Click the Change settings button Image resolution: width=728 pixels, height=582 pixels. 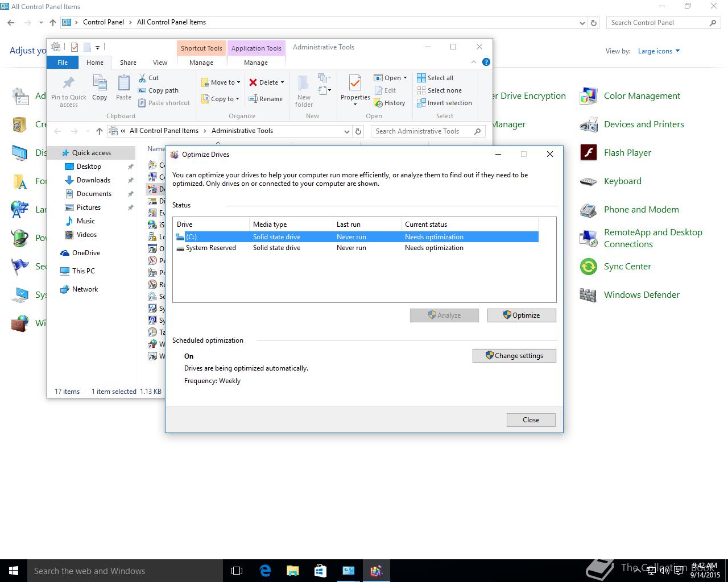[x=514, y=356]
